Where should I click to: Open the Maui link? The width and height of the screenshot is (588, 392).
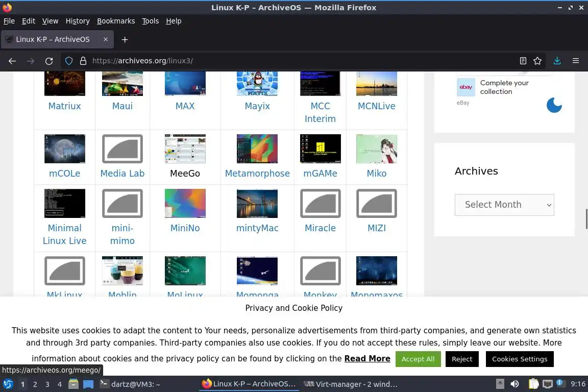tap(122, 106)
